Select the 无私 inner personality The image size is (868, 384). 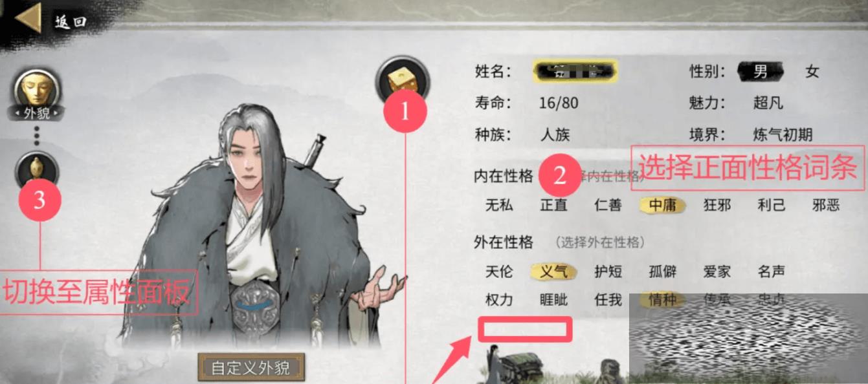(499, 205)
